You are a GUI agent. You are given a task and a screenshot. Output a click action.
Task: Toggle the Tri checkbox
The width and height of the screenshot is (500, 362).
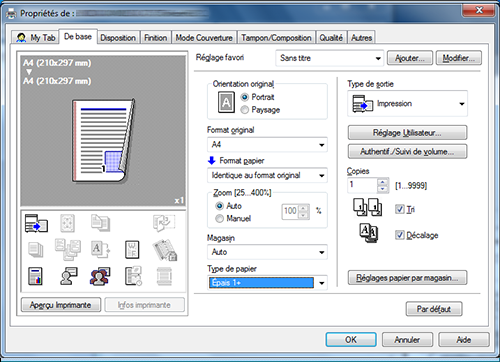[x=400, y=209]
